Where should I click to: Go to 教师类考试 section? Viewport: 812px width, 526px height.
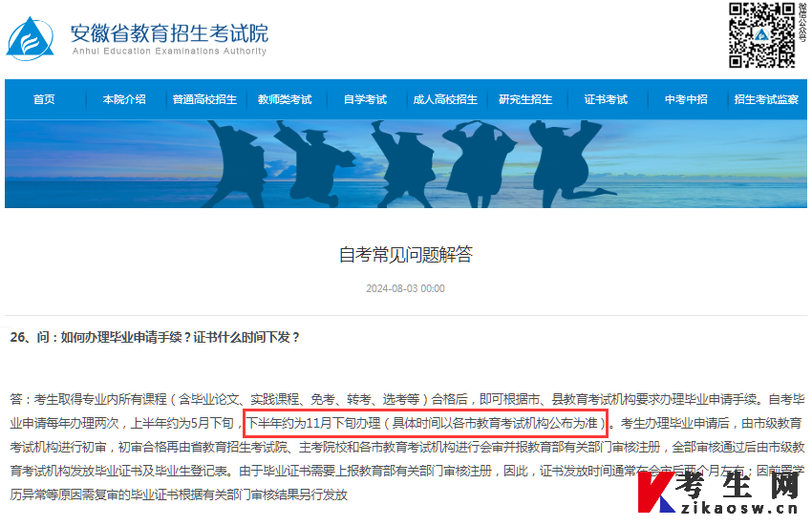[x=285, y=99]
